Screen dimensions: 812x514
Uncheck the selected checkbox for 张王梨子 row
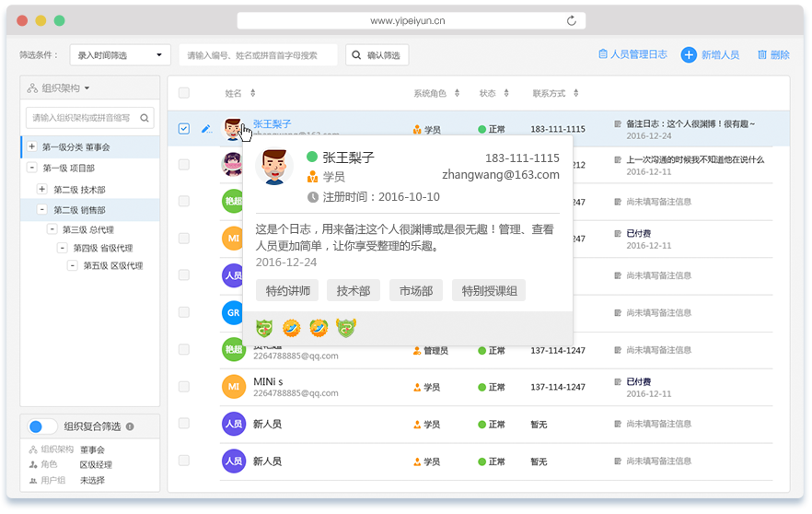point(184,128)
